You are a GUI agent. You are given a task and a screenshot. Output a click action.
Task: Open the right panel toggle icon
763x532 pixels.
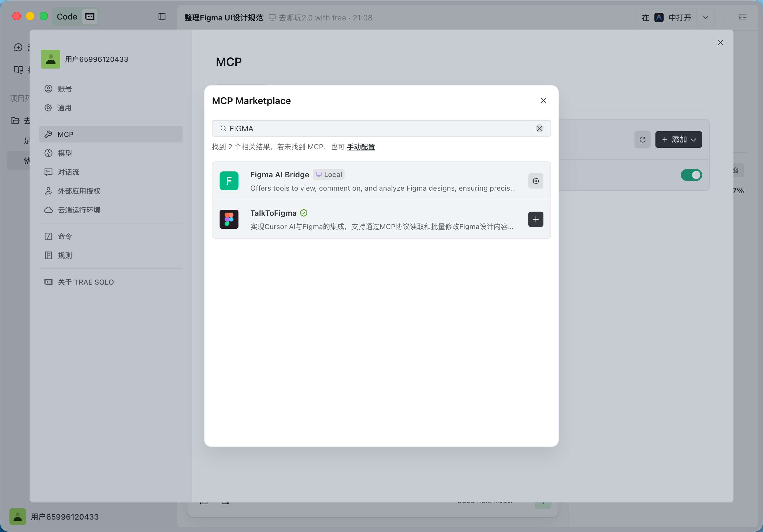pyautogui.click(x=742, y=18)
